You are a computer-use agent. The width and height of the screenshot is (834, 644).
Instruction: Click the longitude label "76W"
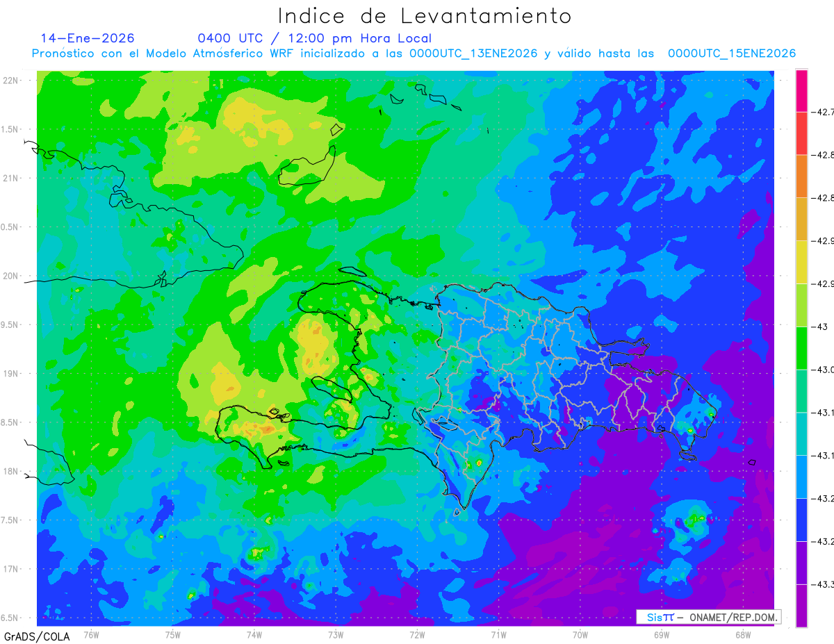coord(91,635)
